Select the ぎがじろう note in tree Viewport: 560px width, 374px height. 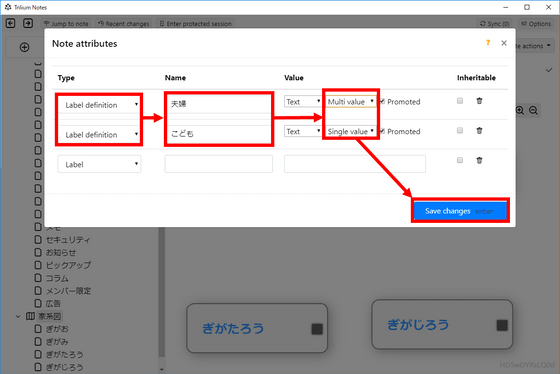tap(64, 367)
